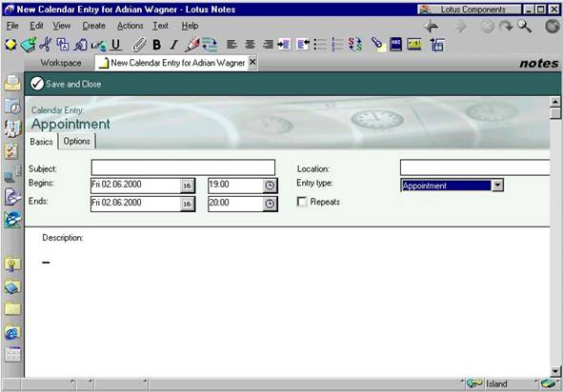
Task: Apply italic with the I toolbar icon
Action: (173, 45)
